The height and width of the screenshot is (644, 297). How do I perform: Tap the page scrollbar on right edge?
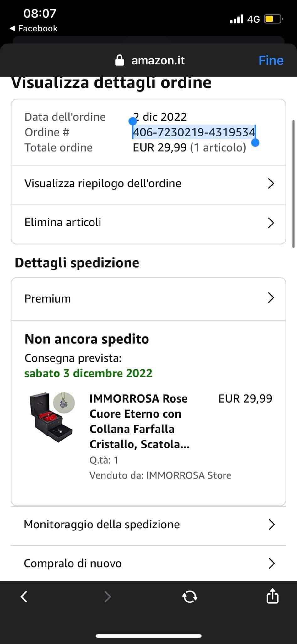[x=293, y=184]
